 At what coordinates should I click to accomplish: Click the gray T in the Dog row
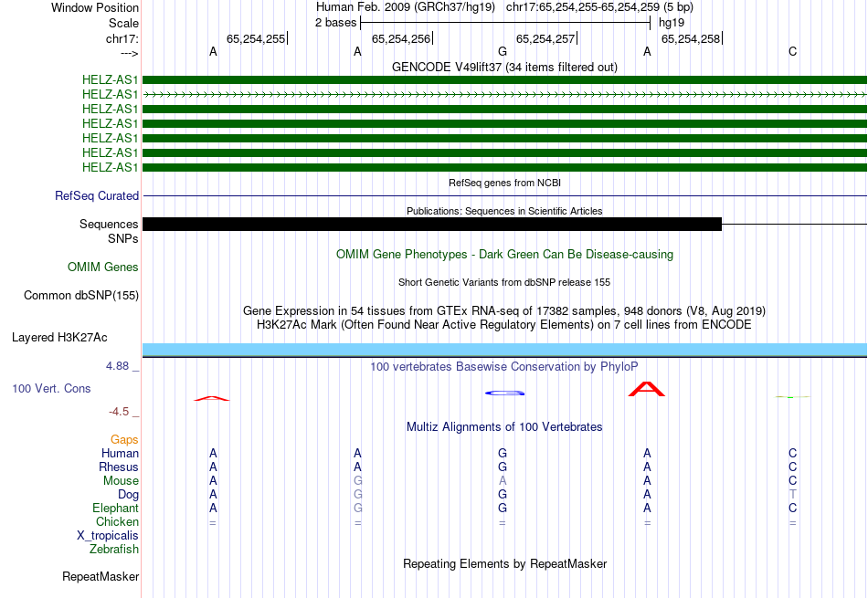click(793, 495)
